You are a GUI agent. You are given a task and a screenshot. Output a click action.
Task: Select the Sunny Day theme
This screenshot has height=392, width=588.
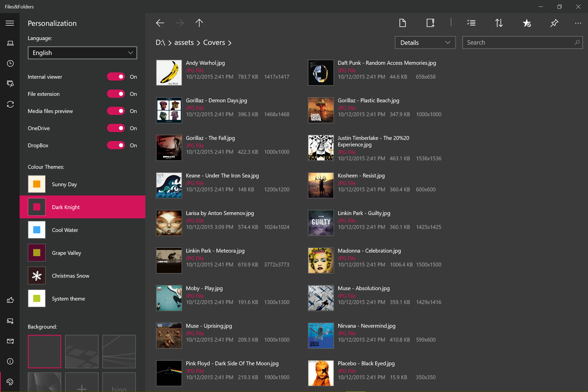82,184
